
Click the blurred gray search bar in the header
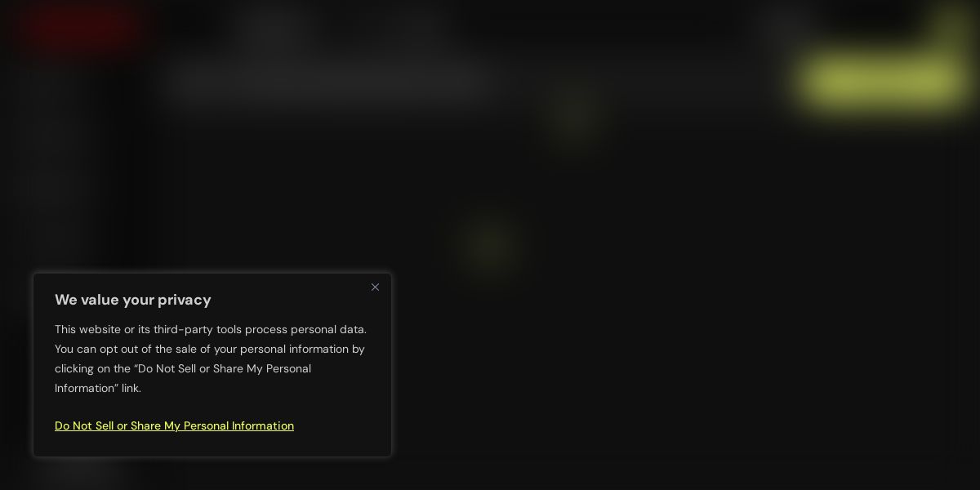tap(327, 82)
